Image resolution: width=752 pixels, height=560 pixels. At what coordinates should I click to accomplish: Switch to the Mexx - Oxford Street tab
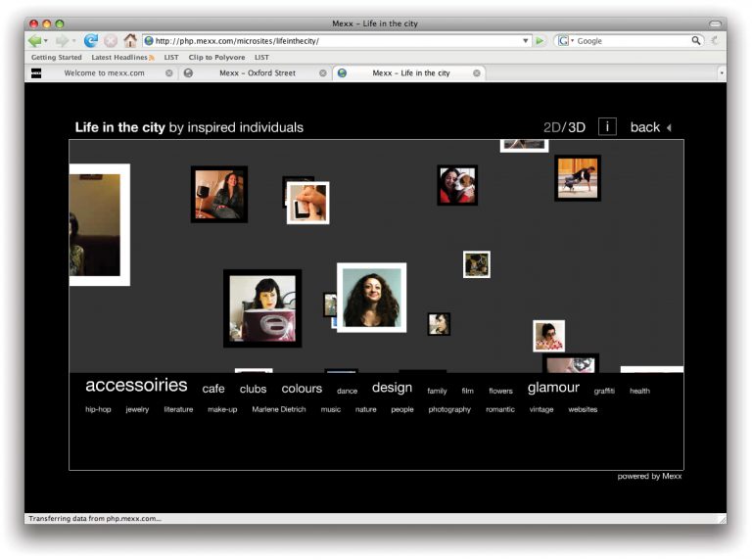pyautogui.click(x=258, y=72)
